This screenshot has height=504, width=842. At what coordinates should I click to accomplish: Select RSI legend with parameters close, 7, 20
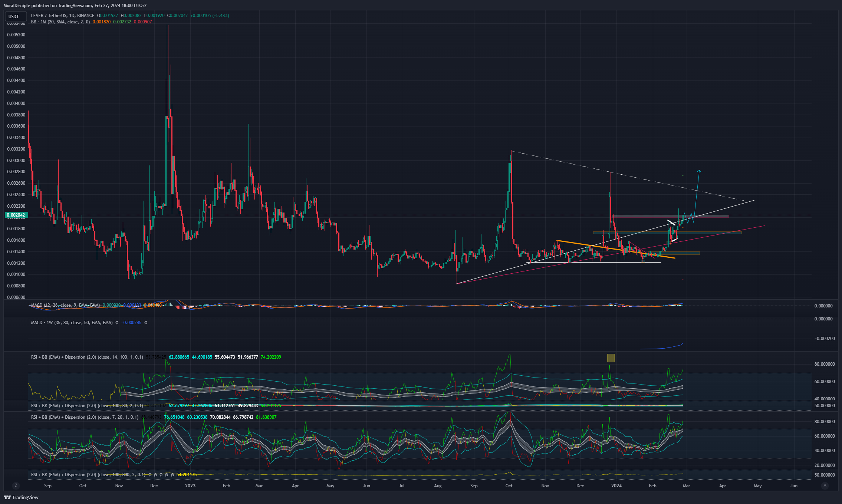pyautogui.click(x=85, y=417)
